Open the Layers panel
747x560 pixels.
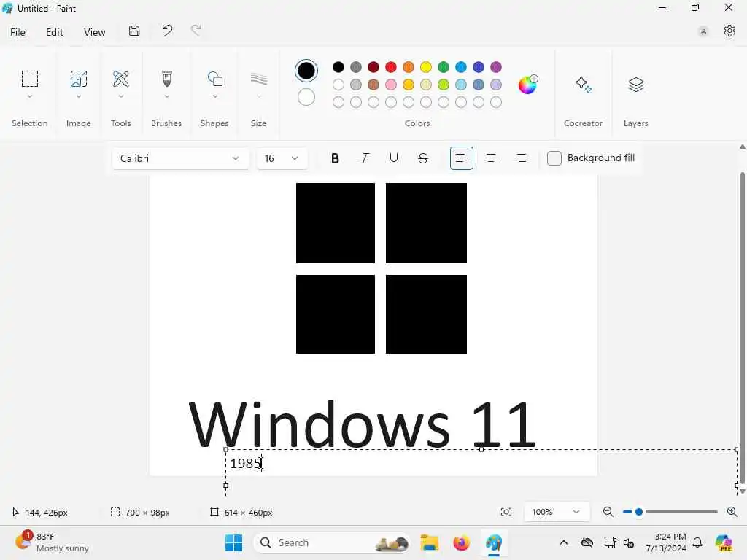(636, 85)
